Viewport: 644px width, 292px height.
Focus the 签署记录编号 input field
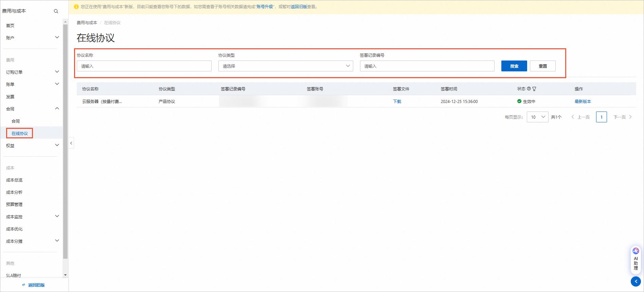point(427,66)
